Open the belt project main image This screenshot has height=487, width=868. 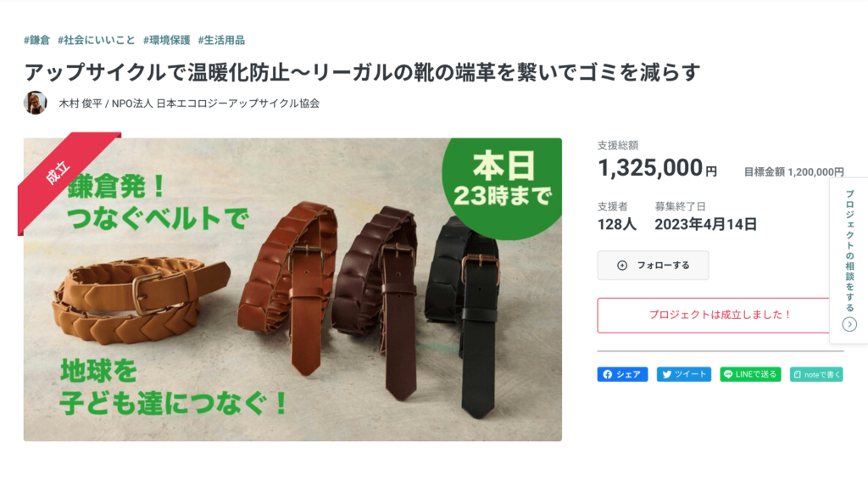tap(292, 289)
